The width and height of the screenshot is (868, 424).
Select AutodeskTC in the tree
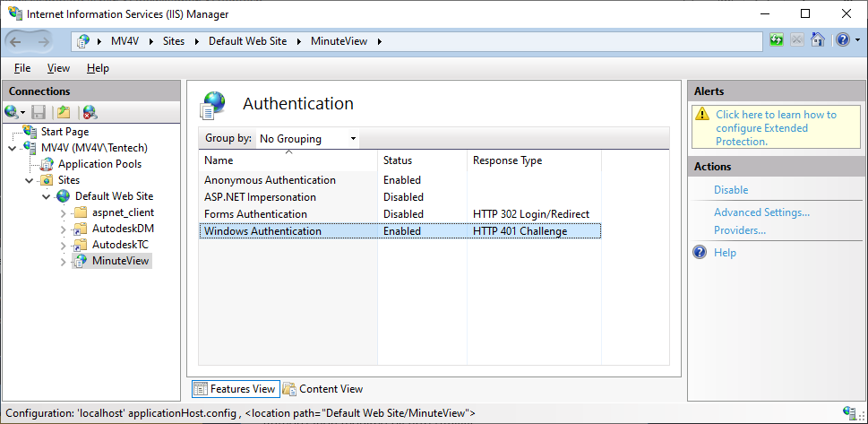(120, 245)
